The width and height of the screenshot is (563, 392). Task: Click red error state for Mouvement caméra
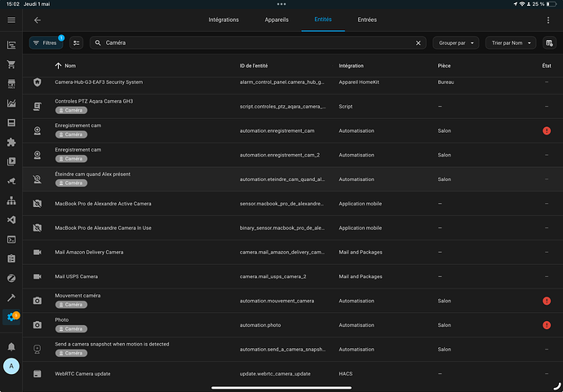547,301
